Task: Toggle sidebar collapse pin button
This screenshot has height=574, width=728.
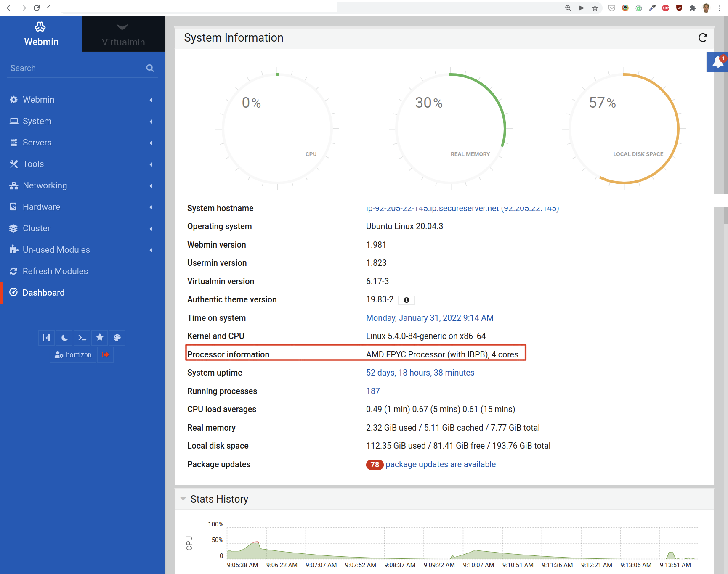Action: coord(46,338)
